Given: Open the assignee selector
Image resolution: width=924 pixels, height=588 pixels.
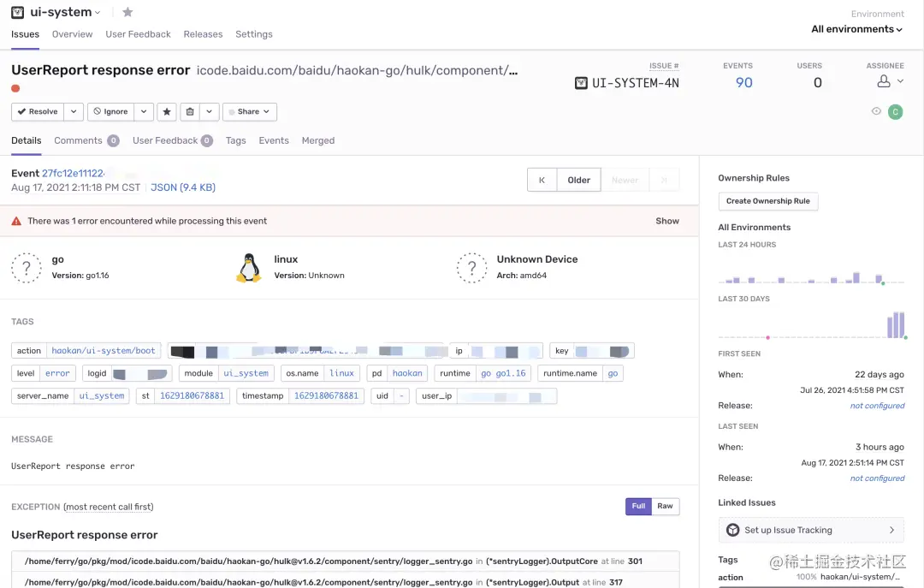Looking at the screenshot, I should [890, 81].
